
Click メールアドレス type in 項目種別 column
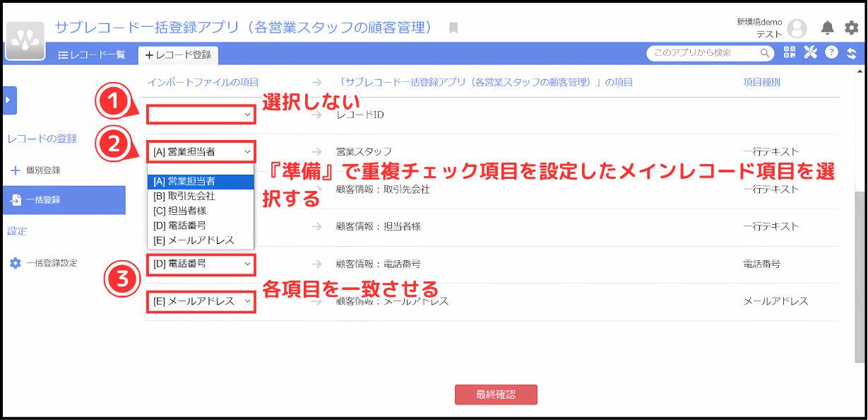[775, 301]
